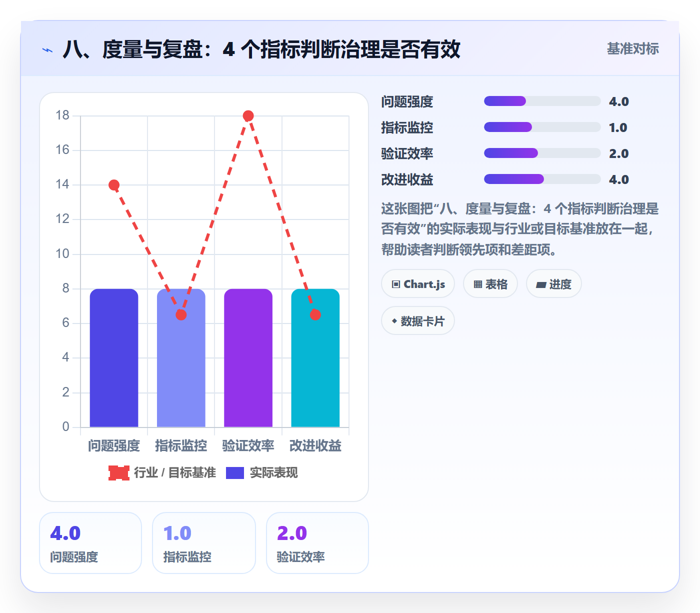Click the indigo 问题强度 bar in the chart
This screenshot has width=700, height=613.
click(x=114, y=358)
